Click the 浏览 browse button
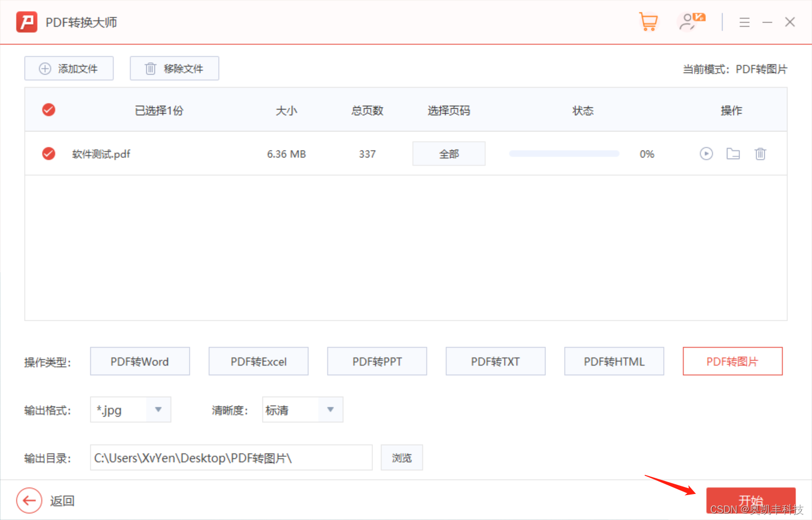This screenshot has height=520, width=812. 402,458
